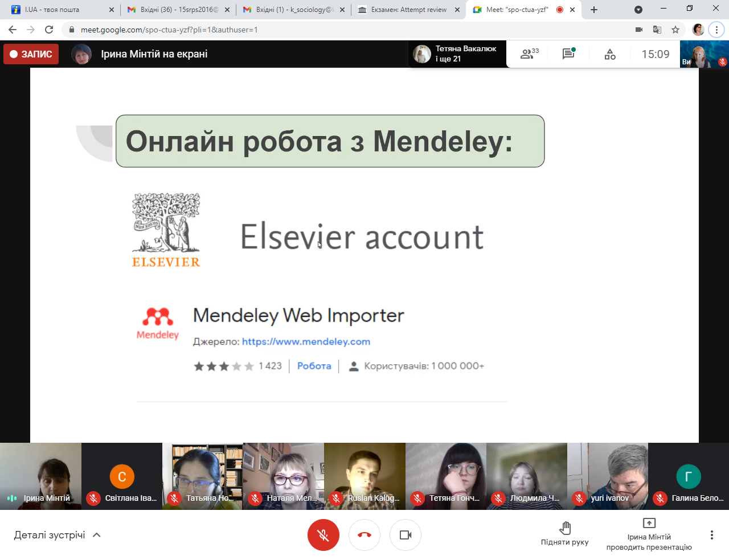
Task: Open the three-dot more options menu
Action: [x=711, y=535]
